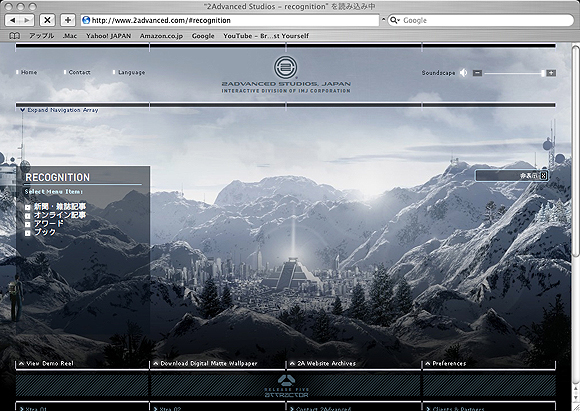Add a bookmark using the plus button

pos(68,20)
